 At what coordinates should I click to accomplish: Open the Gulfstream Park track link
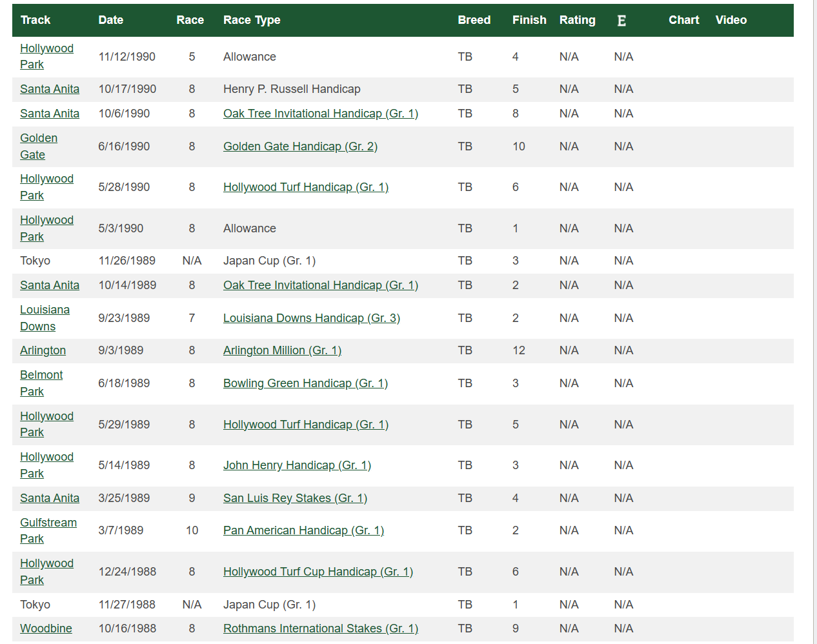(x=48, y=530)
